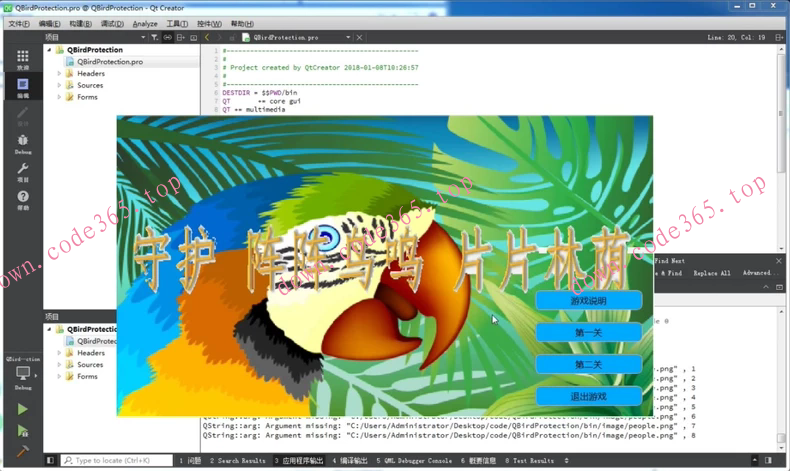
Task: Switch to 应用程序输出 output tab
Action: point(299,461)
